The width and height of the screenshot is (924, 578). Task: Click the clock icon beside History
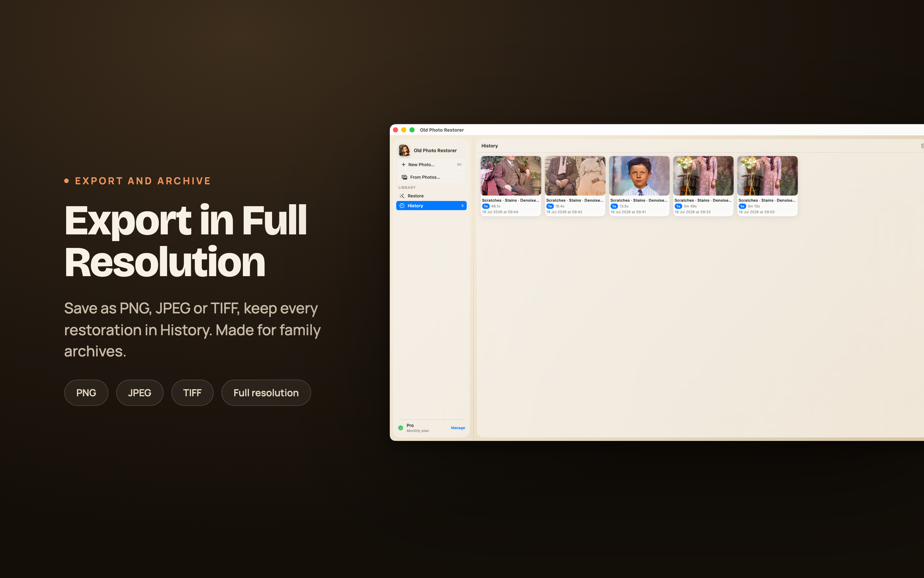tap(402, 206)
